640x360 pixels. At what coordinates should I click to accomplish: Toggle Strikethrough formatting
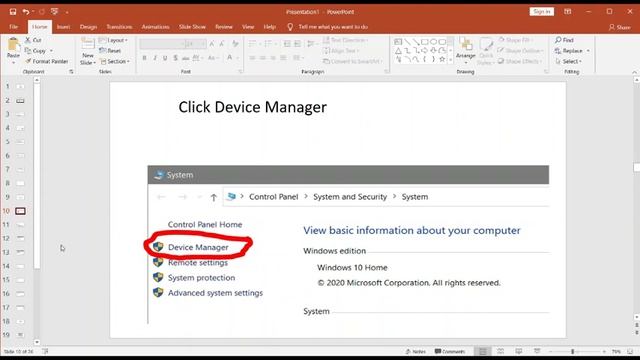185,58
